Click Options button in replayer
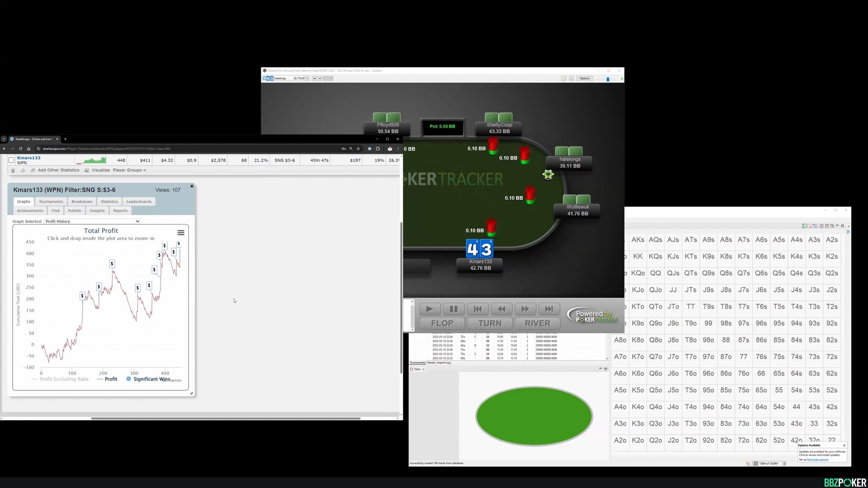This screenshot has height=488, width=868. point(585,79)
